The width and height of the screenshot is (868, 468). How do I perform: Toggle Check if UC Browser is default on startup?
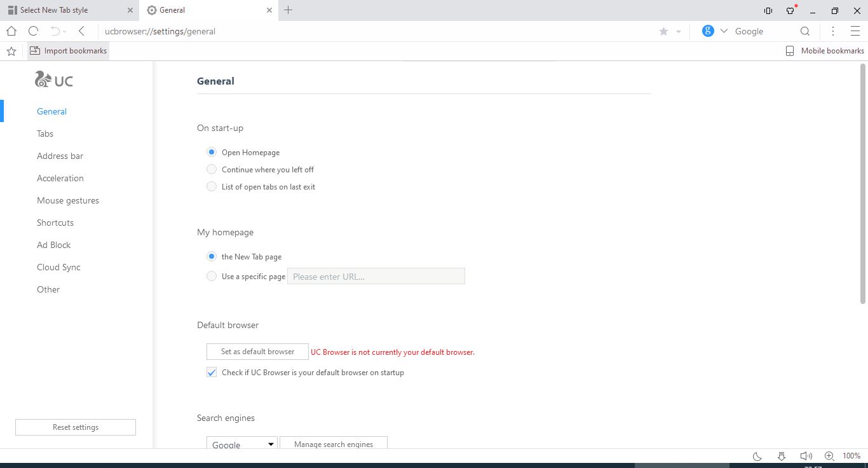pyautogui.click(x=212, y=373)
